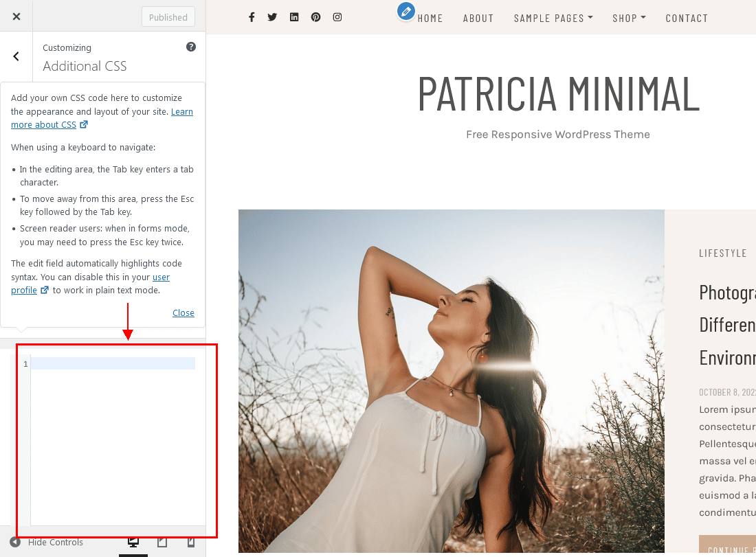Open the CONTACT menu item
756x557 pixels.
coord(687,18)
